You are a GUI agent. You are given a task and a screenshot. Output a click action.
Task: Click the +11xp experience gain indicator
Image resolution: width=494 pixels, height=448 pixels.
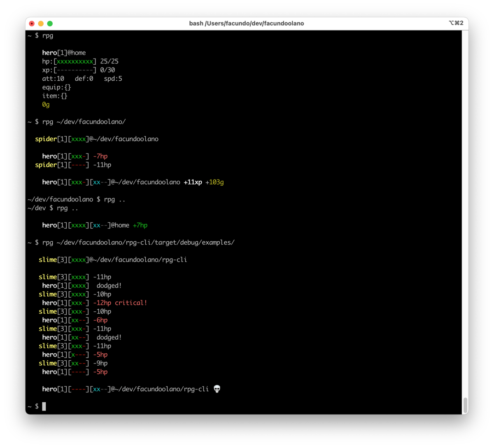point(193,182)
